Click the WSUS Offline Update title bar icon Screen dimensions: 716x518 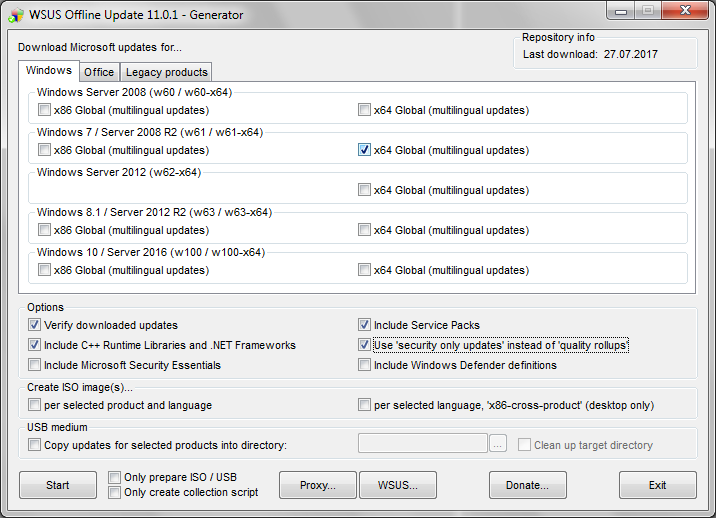14,14
